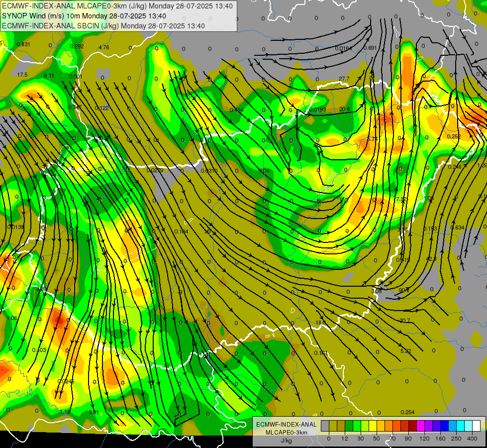Click the ECMWF-INDEX-ANAL MLCAPE0-3km header line

tap(117, 6)
